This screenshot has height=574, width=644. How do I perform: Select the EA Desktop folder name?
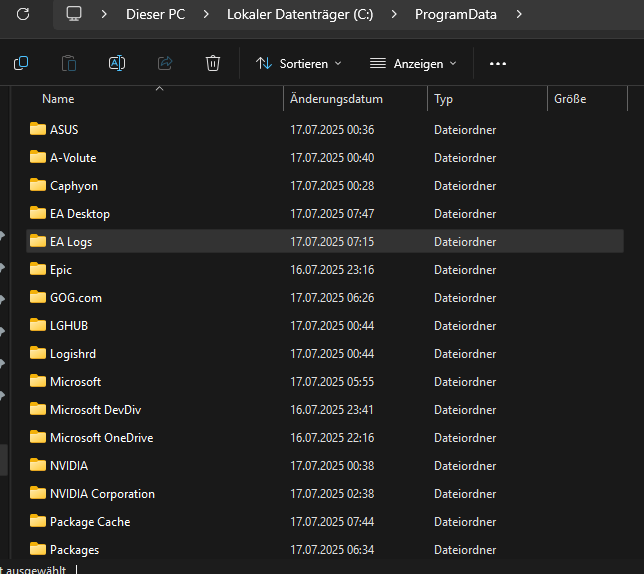coord(80,214)
